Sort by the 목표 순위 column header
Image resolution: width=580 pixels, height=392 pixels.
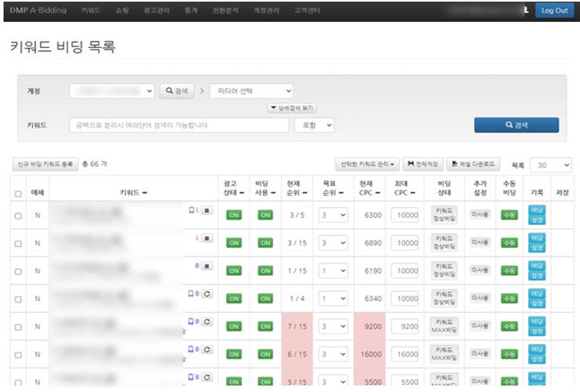[333, 187]
